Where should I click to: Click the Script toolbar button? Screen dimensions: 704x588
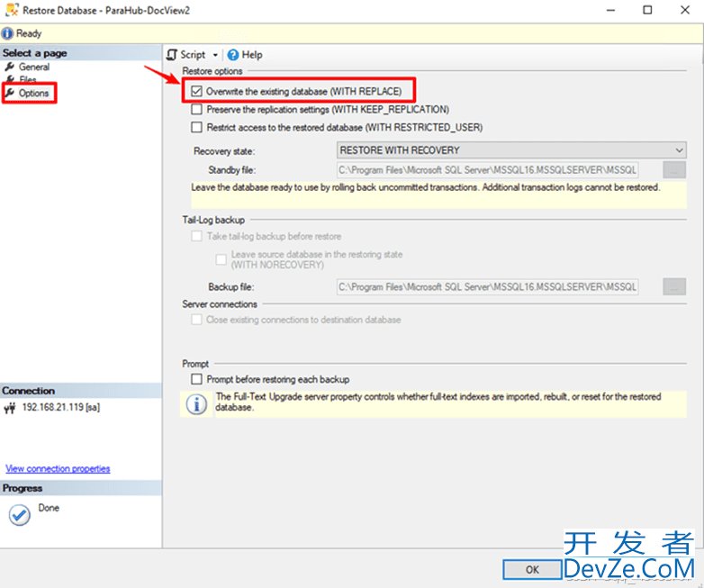185,55
